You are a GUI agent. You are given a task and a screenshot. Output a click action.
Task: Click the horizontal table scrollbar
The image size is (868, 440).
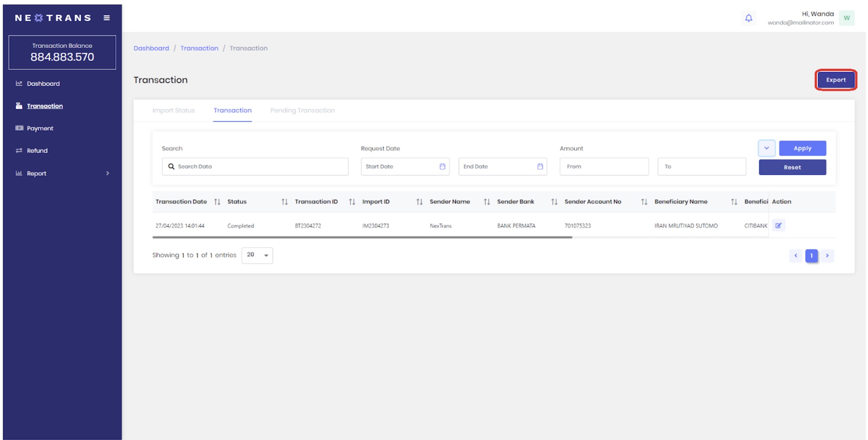(x=362, y=237)
